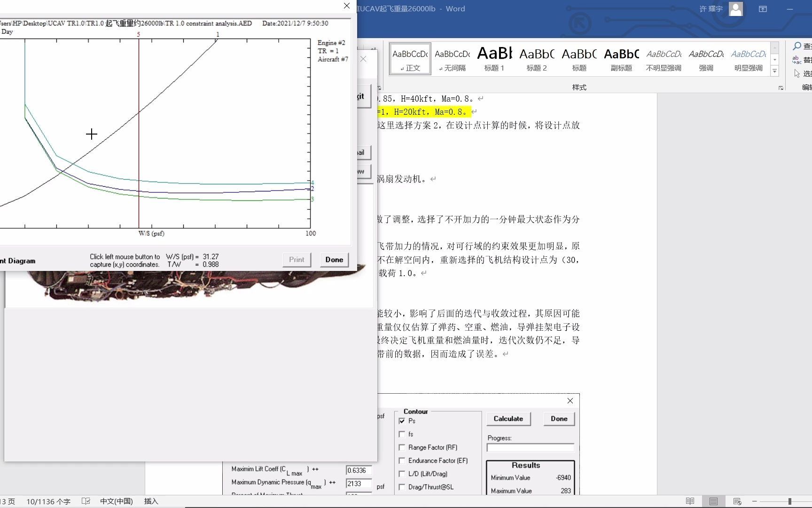812x508 pixels.
Task: Check the L/D (Lift/Drag) checkbox
Action: pos(402,474)
